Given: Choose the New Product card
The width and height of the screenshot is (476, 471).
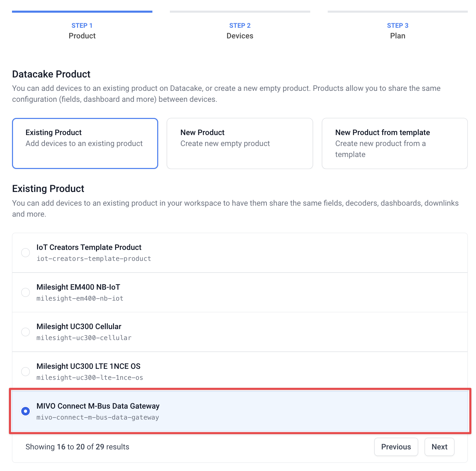Looking at the screenshot, I should [x=240, y=143].
